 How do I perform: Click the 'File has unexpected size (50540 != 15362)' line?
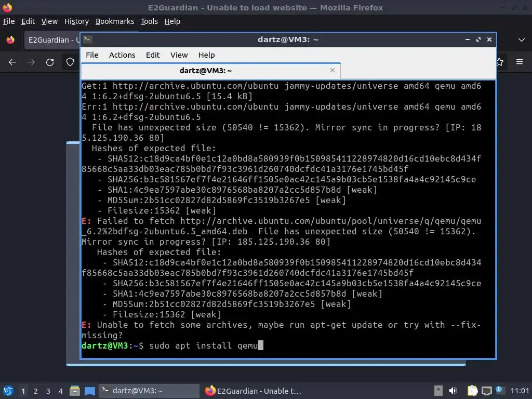pos(281,132)
